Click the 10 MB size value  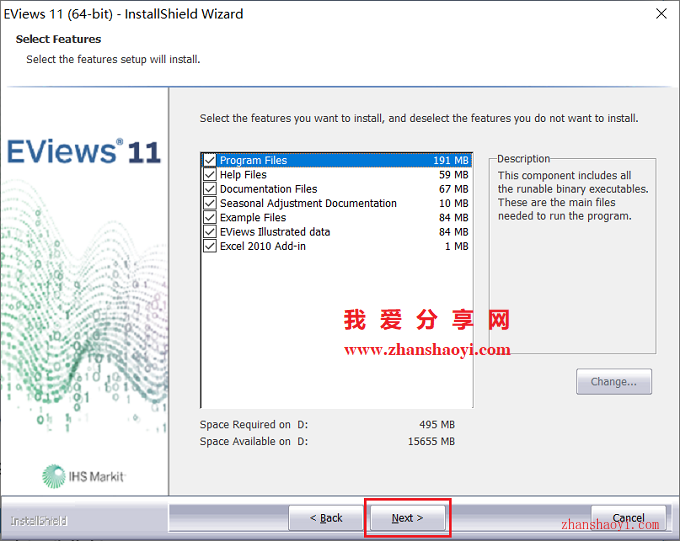[x=454, y=203]
